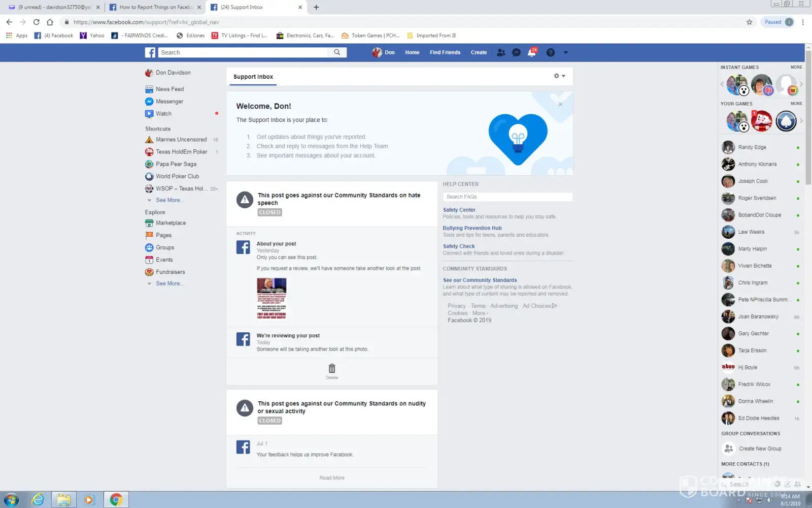
Task: Open the Safety Center link
Action: [459, 210]
